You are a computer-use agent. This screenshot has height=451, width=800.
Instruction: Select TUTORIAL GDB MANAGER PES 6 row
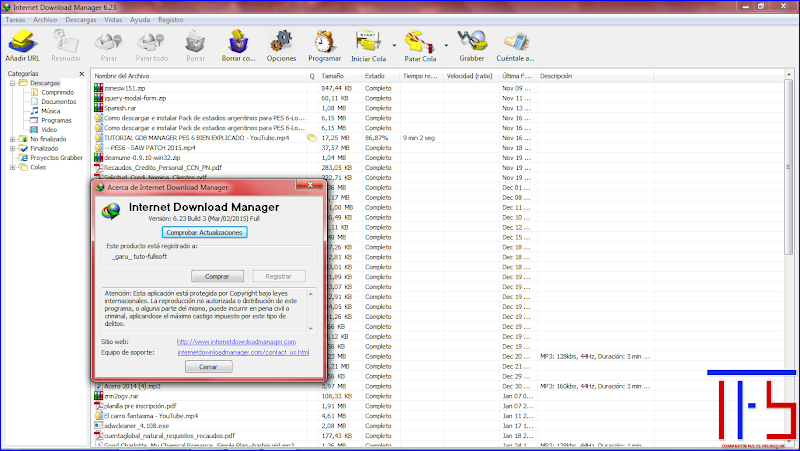(196, 138)
